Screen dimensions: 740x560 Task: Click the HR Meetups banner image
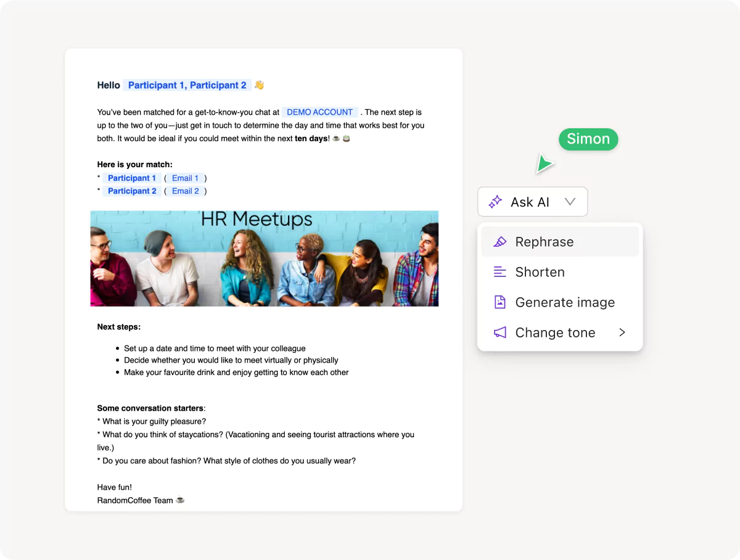265,258
